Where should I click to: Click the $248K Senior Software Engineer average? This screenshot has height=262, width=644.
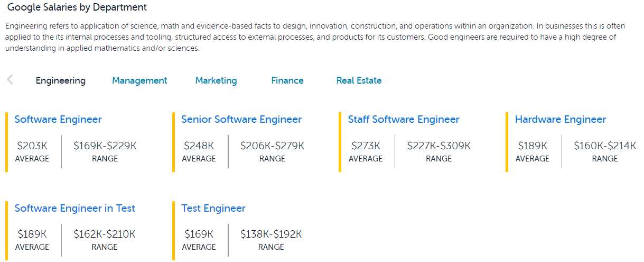199,146
